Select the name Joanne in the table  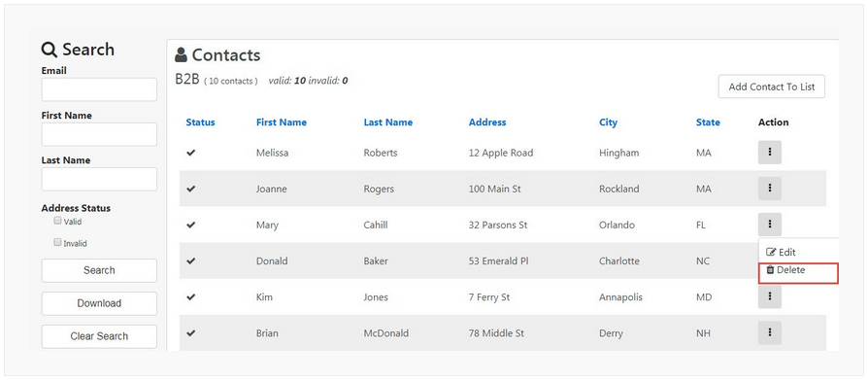[x=271, y=189]
